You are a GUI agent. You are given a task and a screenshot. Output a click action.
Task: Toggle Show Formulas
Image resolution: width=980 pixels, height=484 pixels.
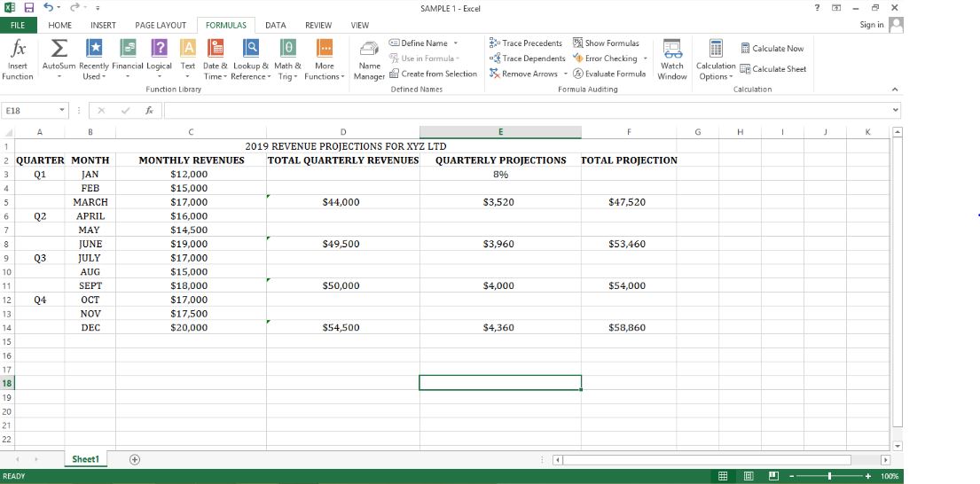tap(606, 43)
